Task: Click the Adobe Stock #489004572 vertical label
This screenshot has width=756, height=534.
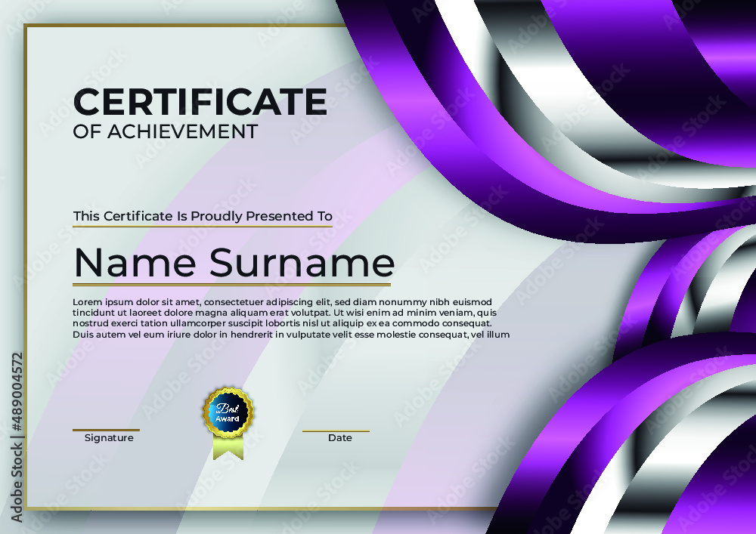Action: point(17,437)
